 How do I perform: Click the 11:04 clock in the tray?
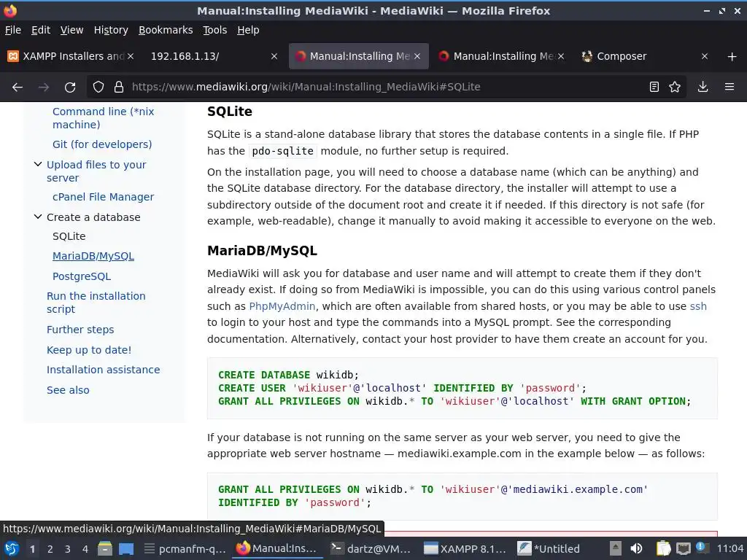pyautogui.click(x=730, y=548)
